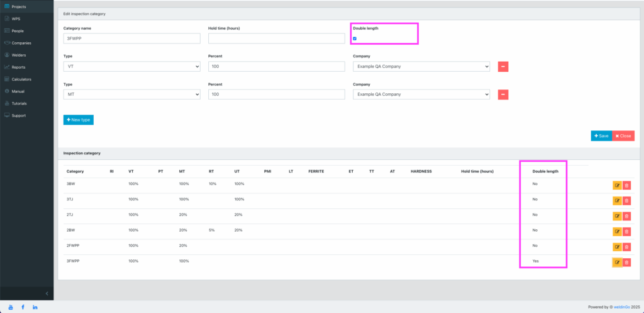Open Company dropdown in MT row

point(421,94)
